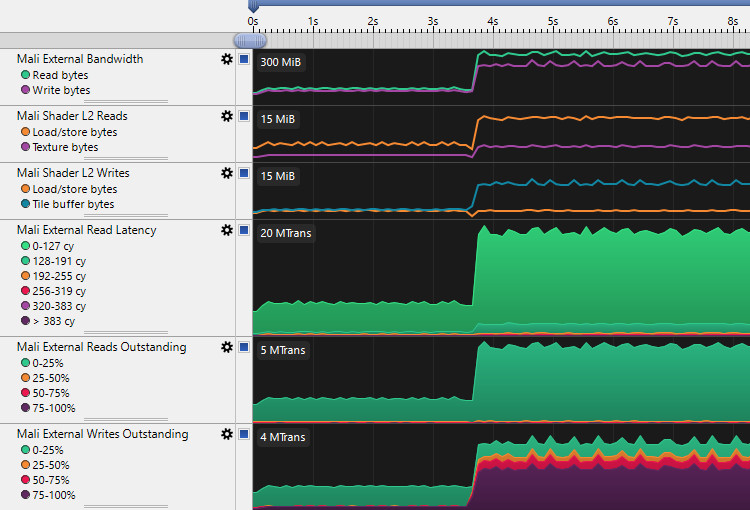Toggle blue box for Mali External Read Latency
This screenshot has width=750, height=510.
(x=243, y=230)
